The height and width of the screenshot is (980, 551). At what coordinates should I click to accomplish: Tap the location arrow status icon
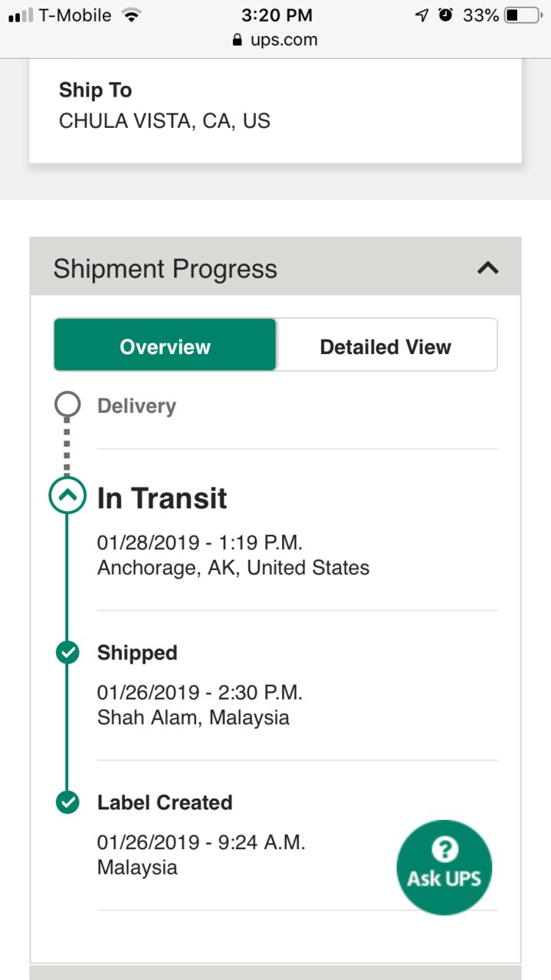422,15
